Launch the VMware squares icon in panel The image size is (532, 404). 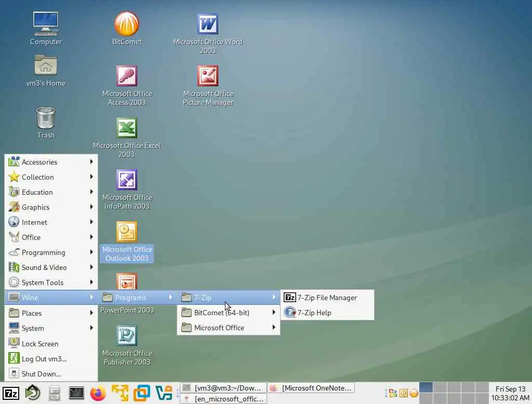click(141, 393)
